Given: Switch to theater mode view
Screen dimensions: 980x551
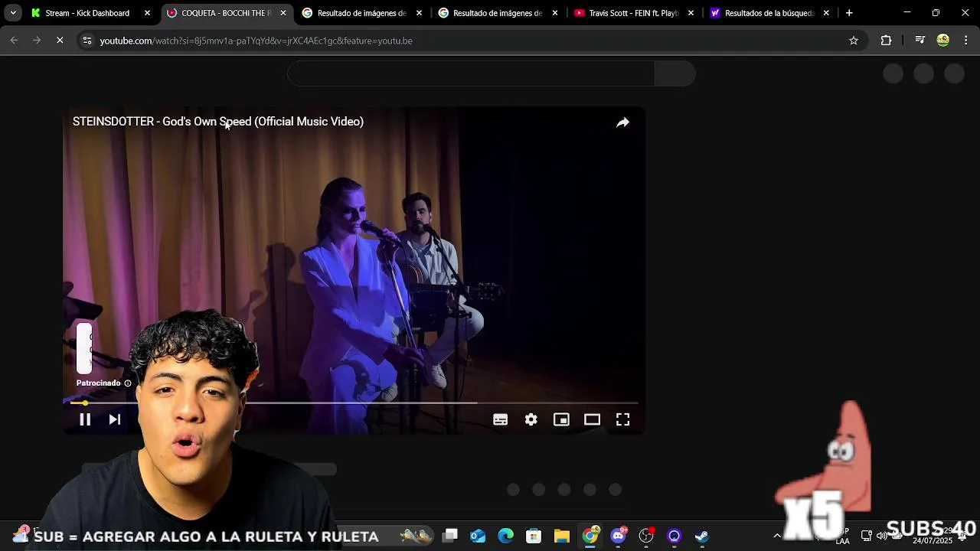Looking at the screenshot, I should [x=592, y=419].
